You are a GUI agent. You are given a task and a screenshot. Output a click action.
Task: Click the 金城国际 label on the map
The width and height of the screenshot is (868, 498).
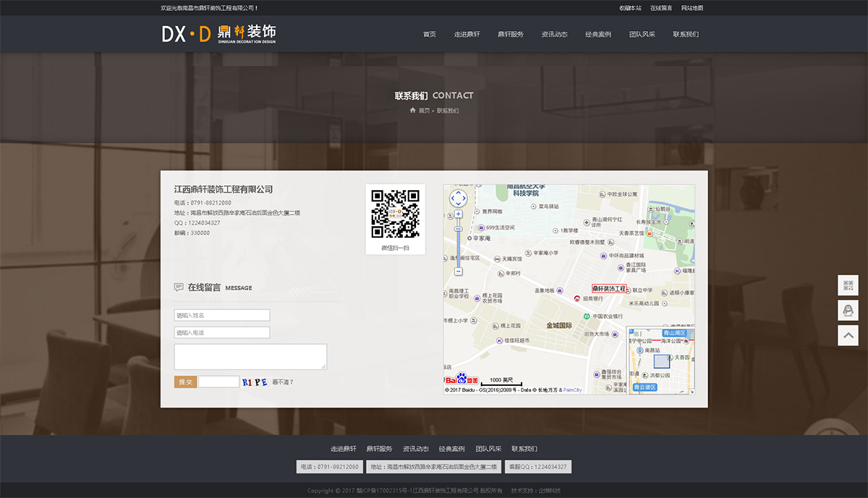tap(559, 325)
